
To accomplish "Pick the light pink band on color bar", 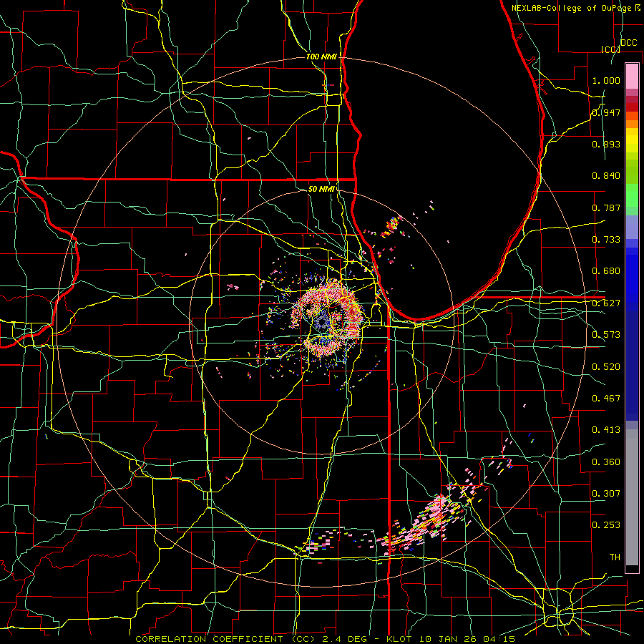I will pyautogui.click(x=632, y=77).
